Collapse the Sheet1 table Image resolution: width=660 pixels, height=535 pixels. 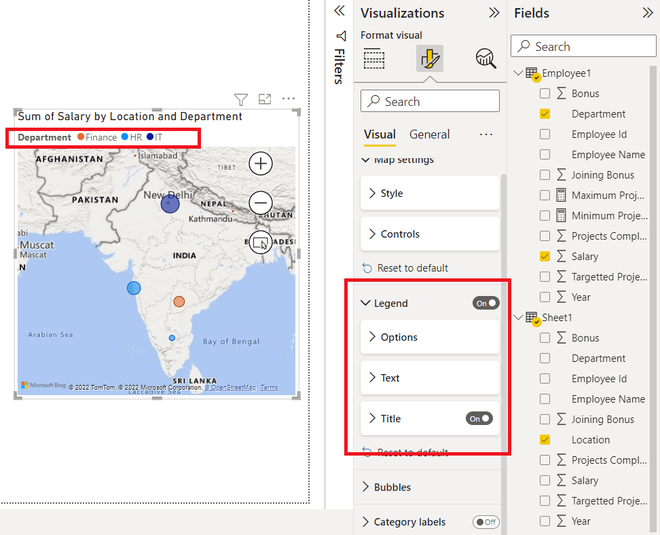[519, 317]
